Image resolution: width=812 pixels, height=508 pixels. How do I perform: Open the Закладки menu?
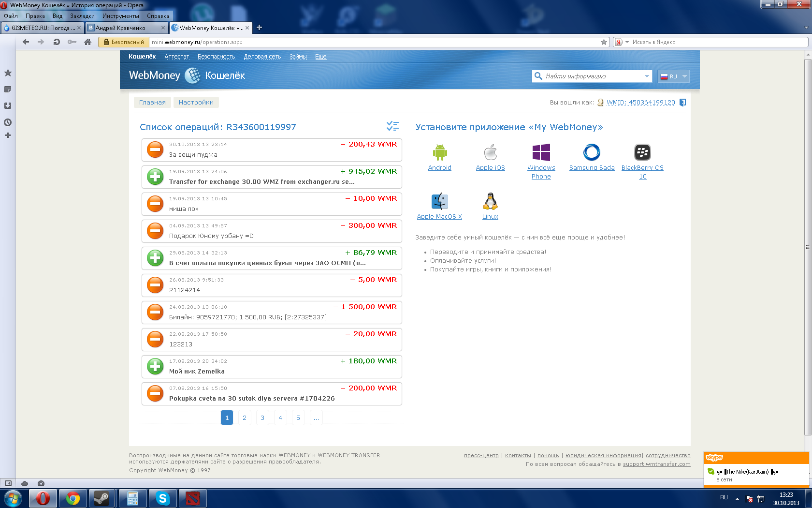[82, 16]
